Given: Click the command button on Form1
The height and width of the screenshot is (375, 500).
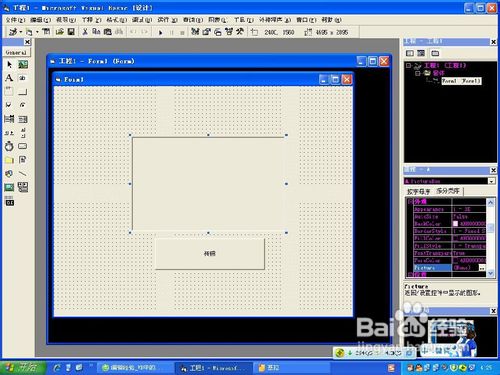Looking at the screenshot, I should coord(210,253).
